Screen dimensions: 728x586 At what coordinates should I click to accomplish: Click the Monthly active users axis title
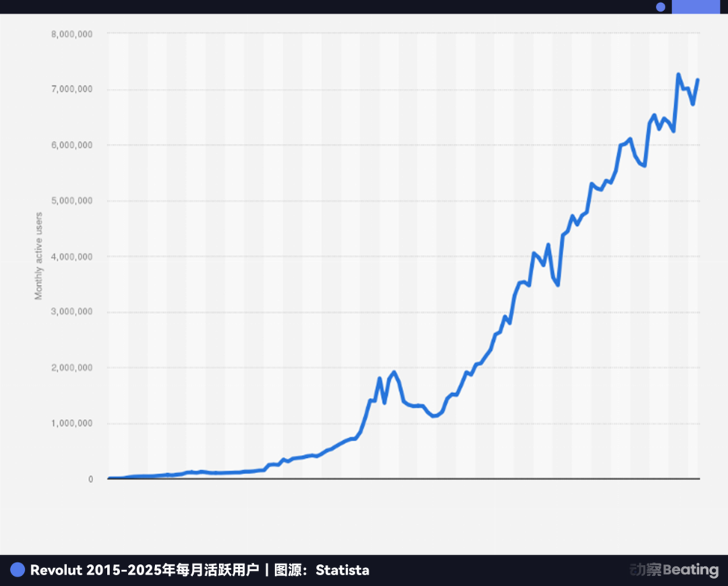39,256
